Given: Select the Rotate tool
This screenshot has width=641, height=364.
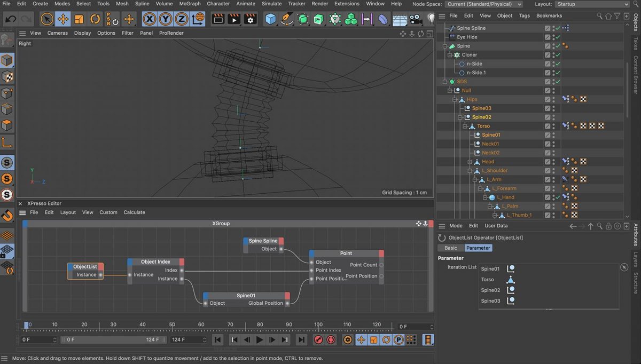Looking at the screenshot, I should 95,19.
